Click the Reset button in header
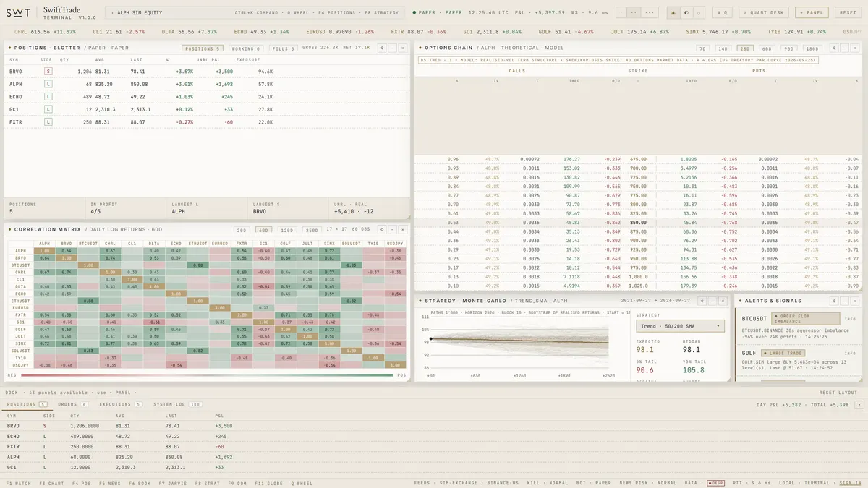Viewport: 868px width, 488px height. click(x=847, y=12)
